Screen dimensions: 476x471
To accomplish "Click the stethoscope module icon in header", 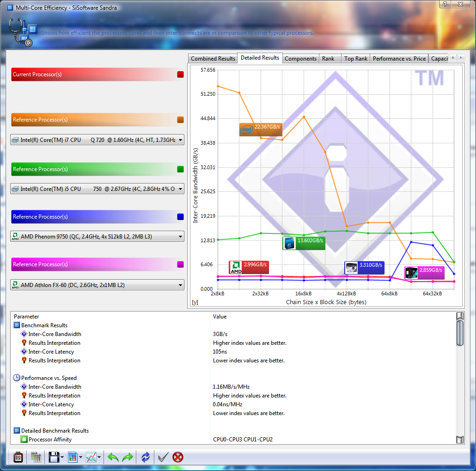I will [x=23, y=31].
